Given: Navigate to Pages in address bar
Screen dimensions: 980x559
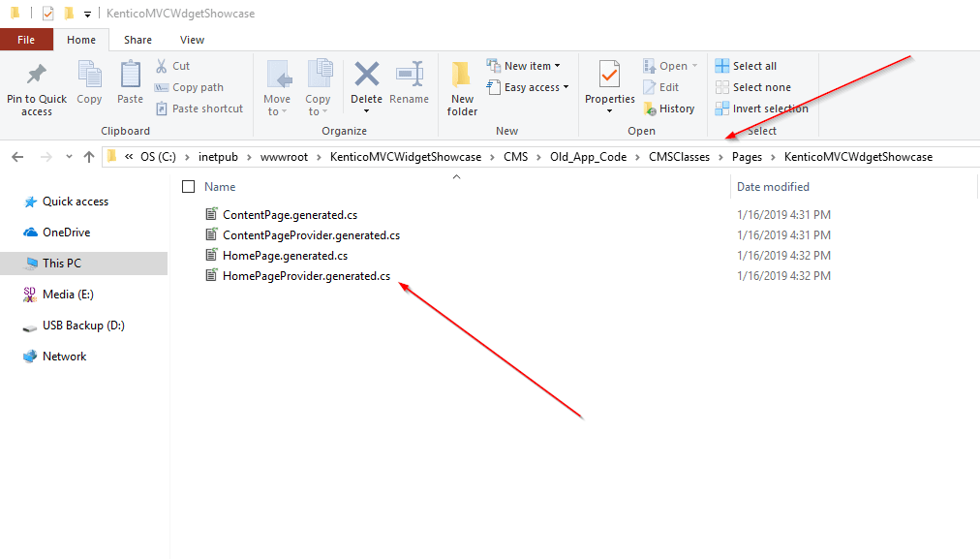Looking at the screenshot, I should 747,157.
